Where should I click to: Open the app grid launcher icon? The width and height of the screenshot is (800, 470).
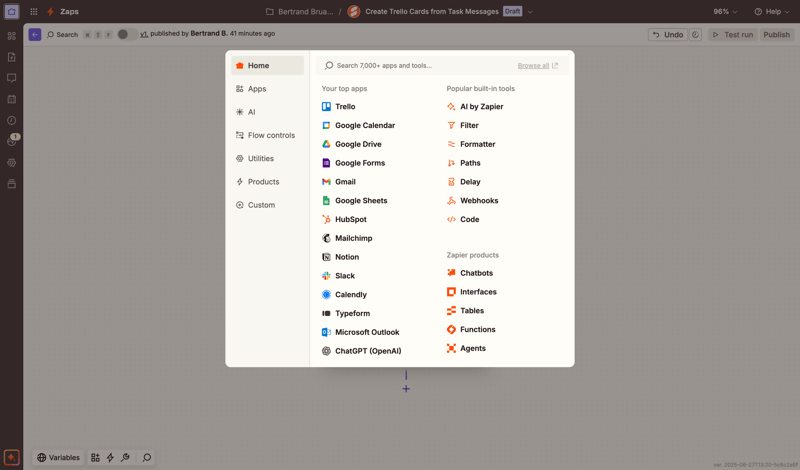34,11
